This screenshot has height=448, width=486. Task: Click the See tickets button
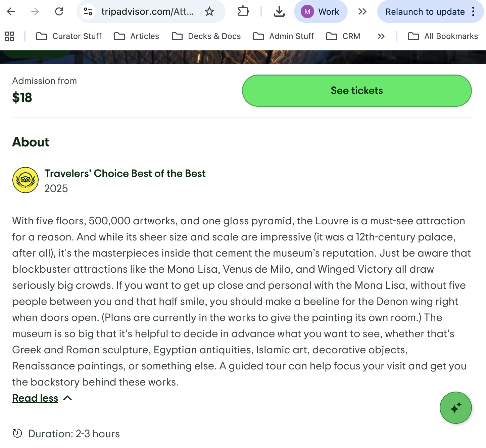click(x=357, y=91)
